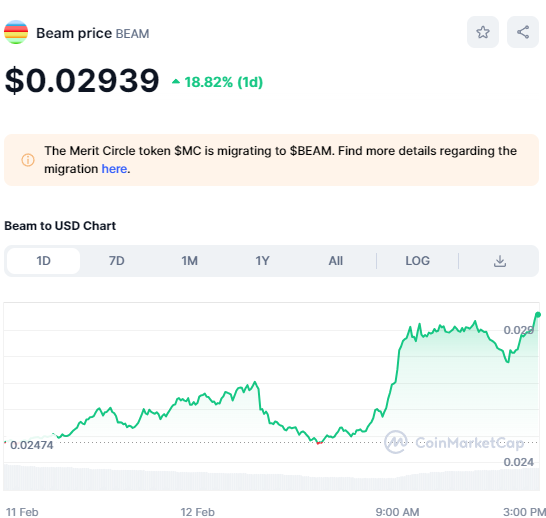The image size is (546, 518).
Task: Click the 'Beam to USD Chart' title
Action: pos(60,226)
